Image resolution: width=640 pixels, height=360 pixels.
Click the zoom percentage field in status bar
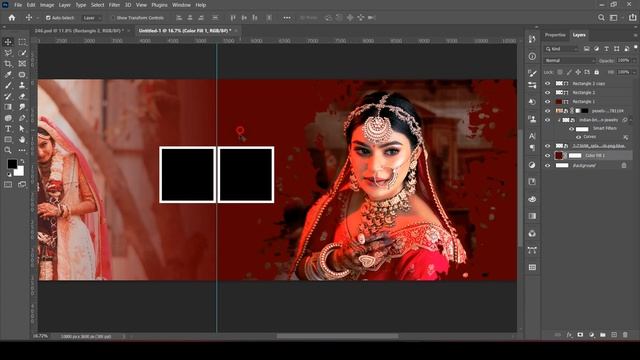pyautogui.click(x=40, y=336)
